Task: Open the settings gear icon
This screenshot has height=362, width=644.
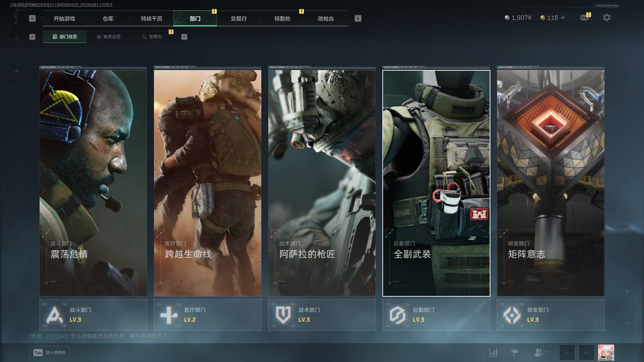Action: (x=607, y=17)
